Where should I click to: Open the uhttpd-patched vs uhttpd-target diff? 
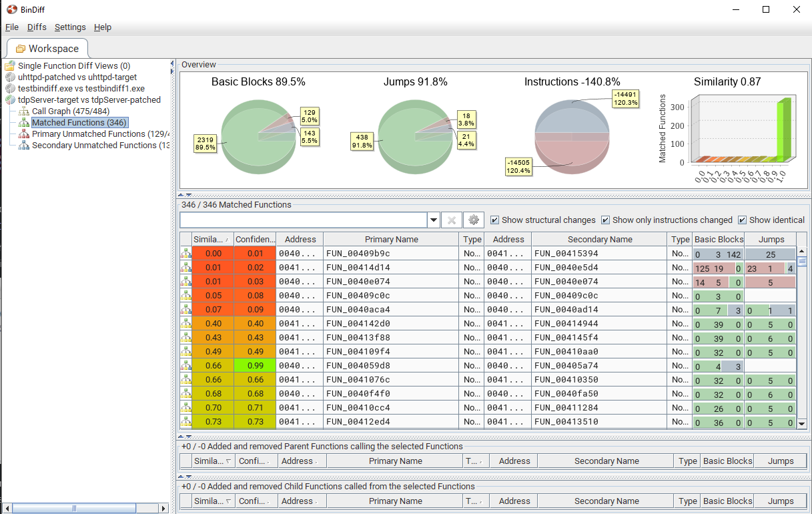tap(77, 77)
